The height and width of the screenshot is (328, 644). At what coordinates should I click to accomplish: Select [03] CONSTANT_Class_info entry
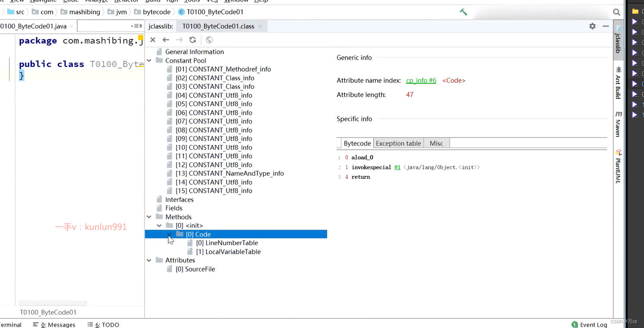pos(215,87)
